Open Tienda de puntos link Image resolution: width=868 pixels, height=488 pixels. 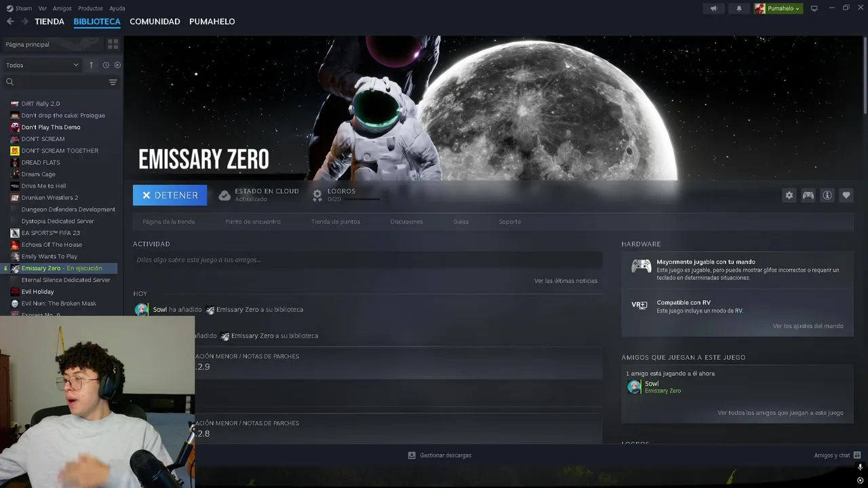(336, 222)
